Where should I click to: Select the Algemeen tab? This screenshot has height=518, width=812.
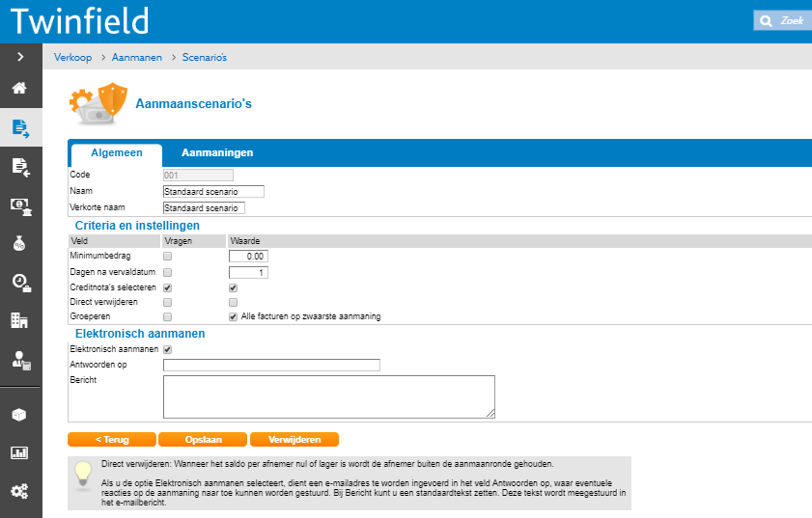(116, 152)
